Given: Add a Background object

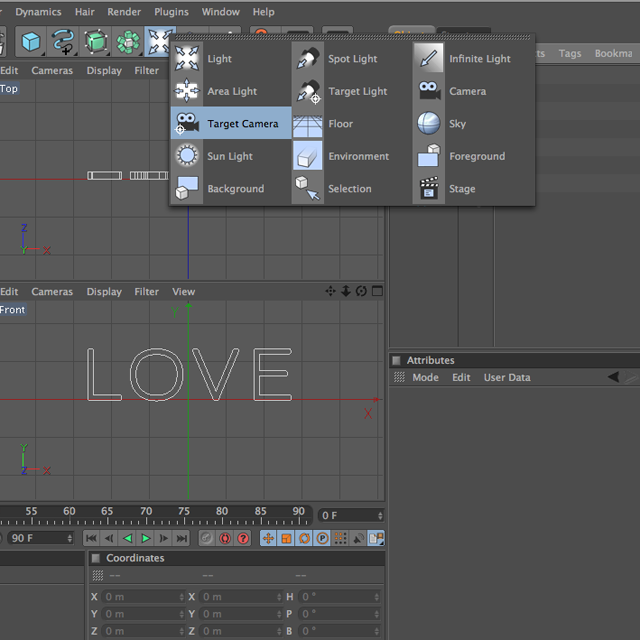Looking at the screenshot, I should [231, 189].
